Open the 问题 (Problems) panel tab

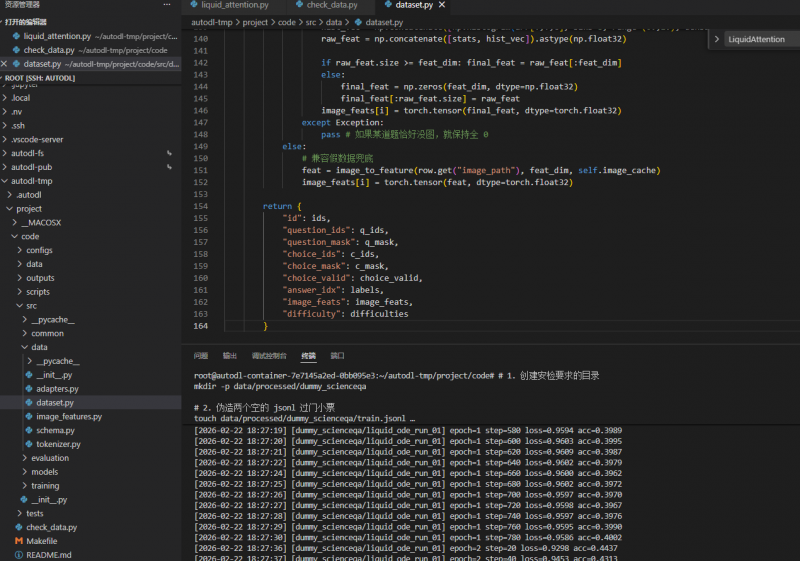(201, 355)
